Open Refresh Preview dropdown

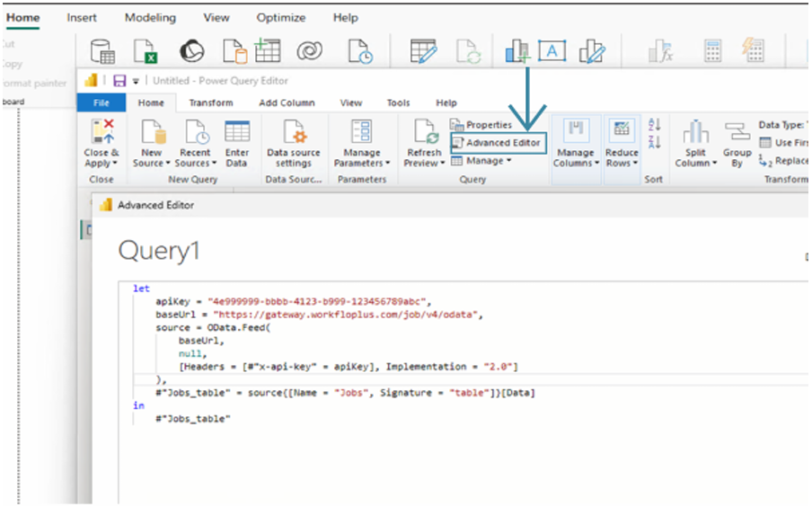[424, 144]
